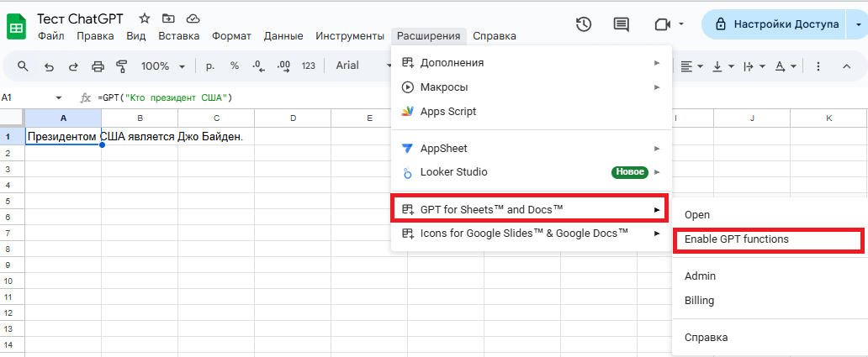The image size is (868, 357).
Task: Click the Google Sheets home icon
Action: pyautogui.click(x=16, y=27)
